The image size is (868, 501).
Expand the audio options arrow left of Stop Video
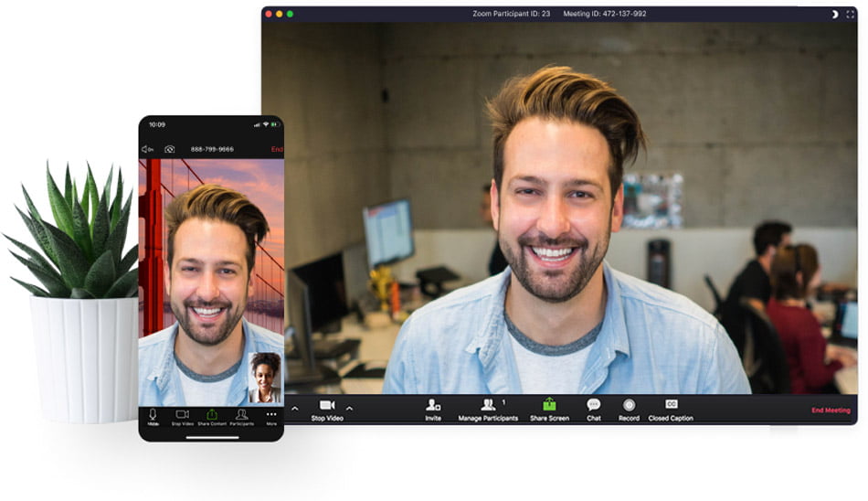(294, 409)
